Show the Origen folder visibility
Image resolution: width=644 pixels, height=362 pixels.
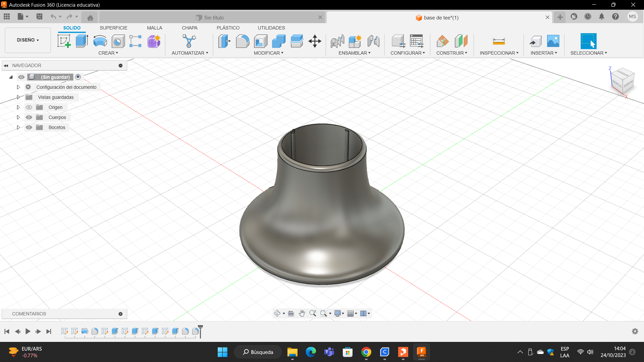[29, 107]
